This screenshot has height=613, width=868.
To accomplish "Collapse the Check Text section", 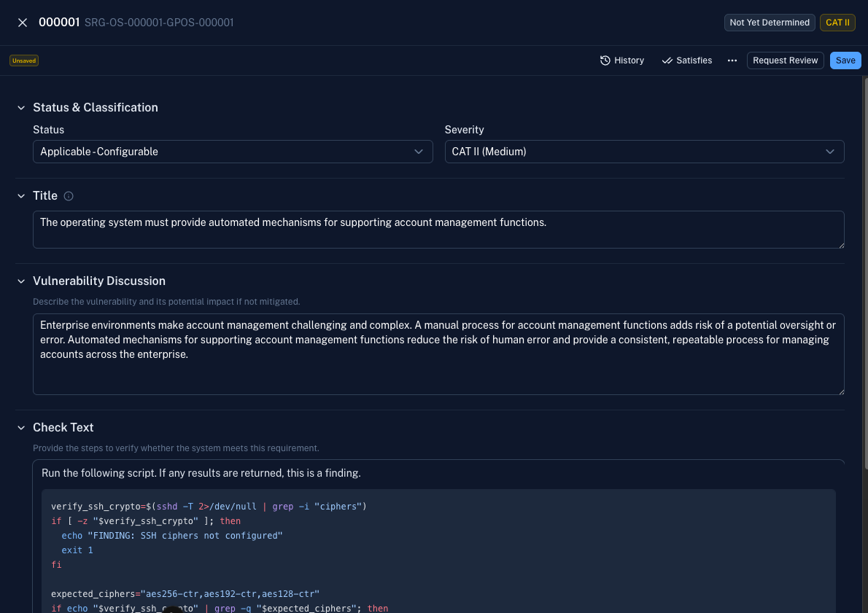I will [x=20, y=427].
